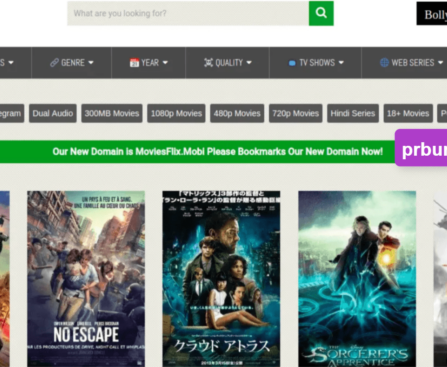Select the 1080p Movies tag
Image resolution: width=447 pixels, height=367 pixels.
[x=176, y=113]
